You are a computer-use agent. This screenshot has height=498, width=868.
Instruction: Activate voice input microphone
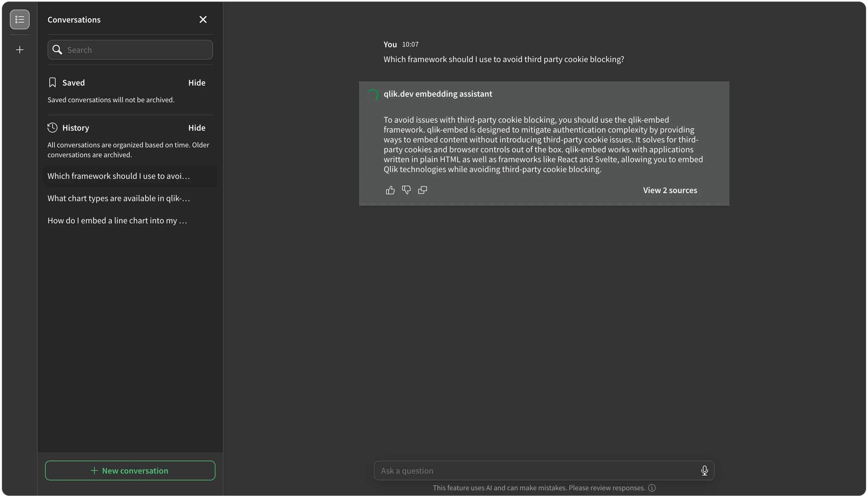click(705, 470)
